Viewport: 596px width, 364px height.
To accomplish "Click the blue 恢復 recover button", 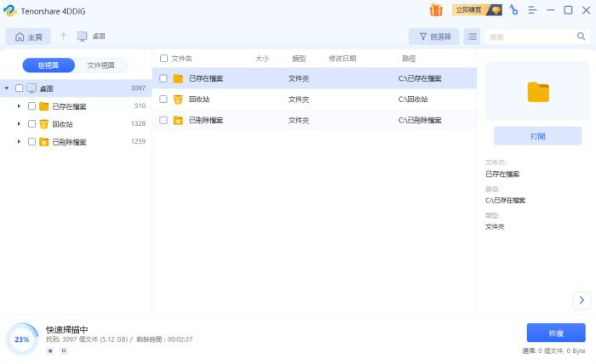I will coord(555,333).
